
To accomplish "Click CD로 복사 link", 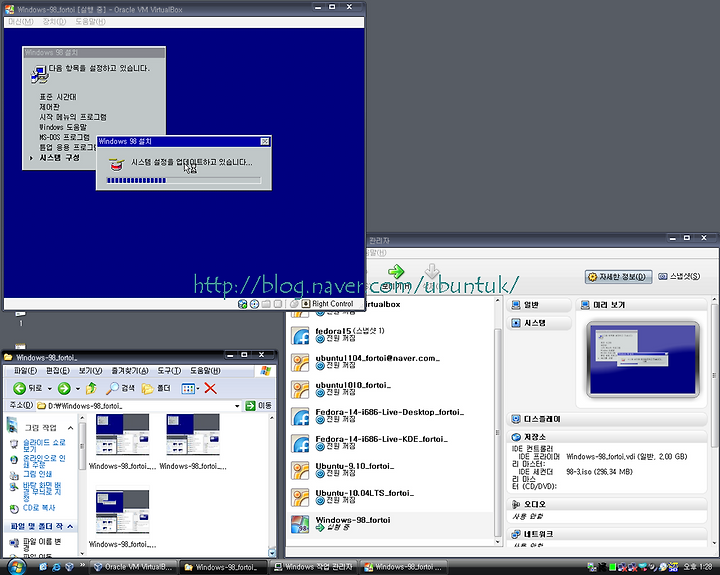I will coord(39,508).
